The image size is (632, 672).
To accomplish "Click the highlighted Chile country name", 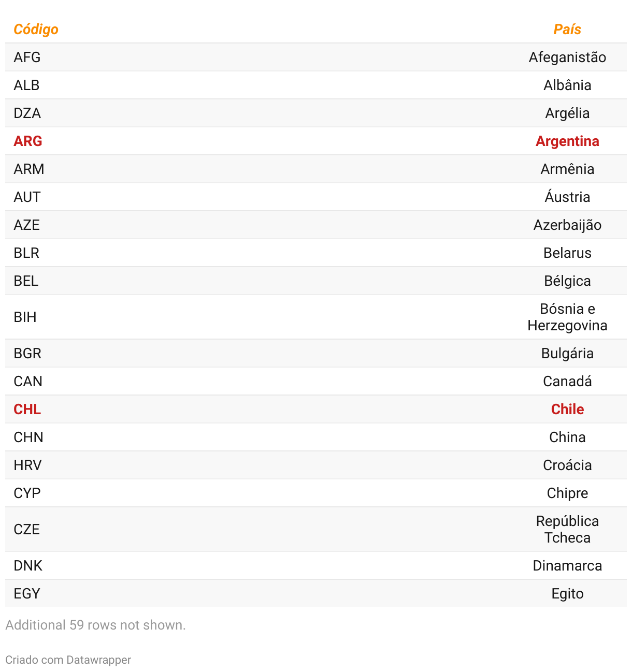I will tap(567, 410).
